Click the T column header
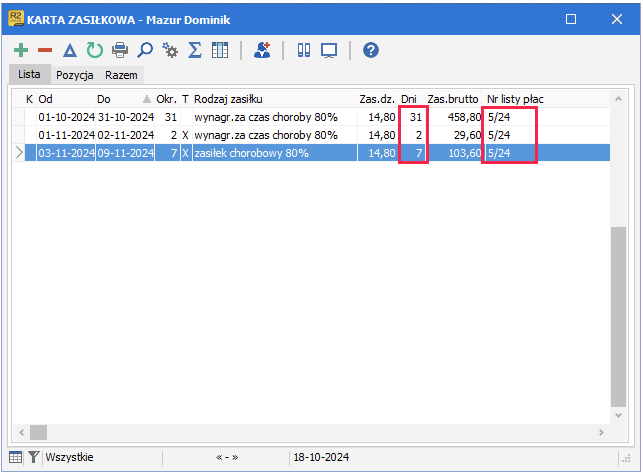Image resolution: width=643 pixels, height=473 pixels. tap(185, 99)
